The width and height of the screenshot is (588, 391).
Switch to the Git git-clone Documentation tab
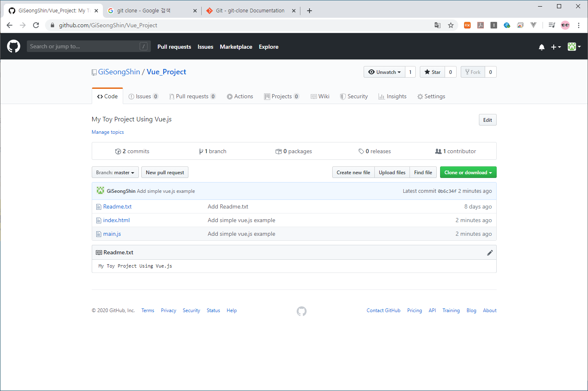click(x=251, y=11)
